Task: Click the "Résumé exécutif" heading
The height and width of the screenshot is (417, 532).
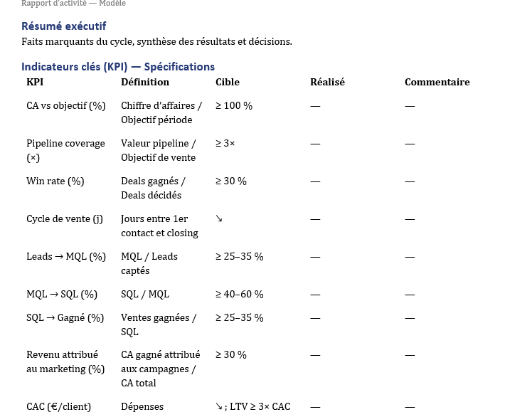Action: point(63,26)
